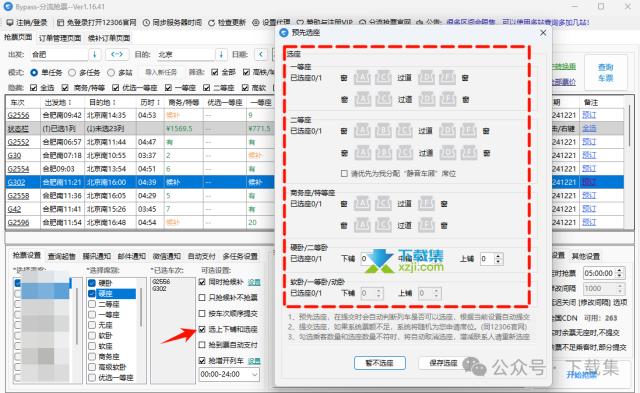Open departure station 合肥 dropdown arrow
Viewport: 640px width, 393px height.
click(95, 54)
